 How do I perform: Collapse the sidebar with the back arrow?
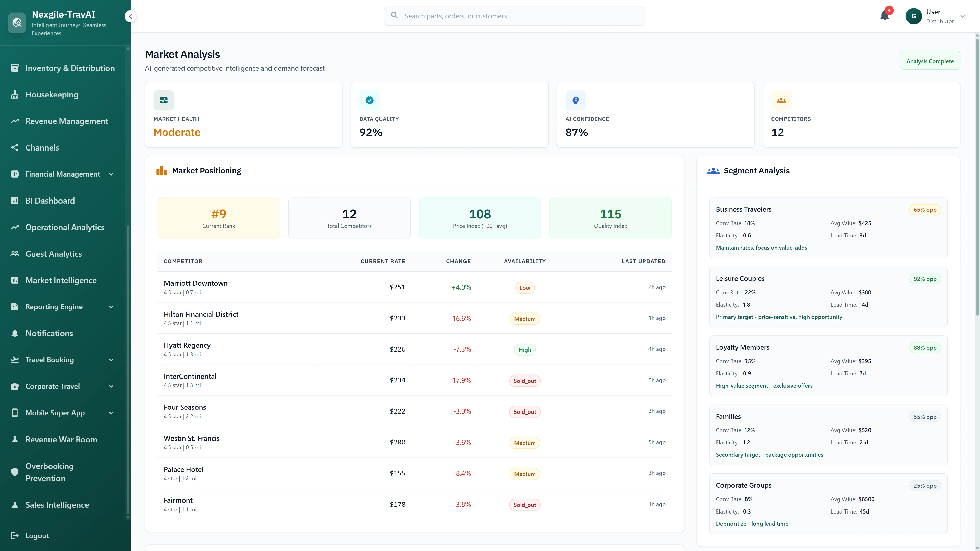130,16
